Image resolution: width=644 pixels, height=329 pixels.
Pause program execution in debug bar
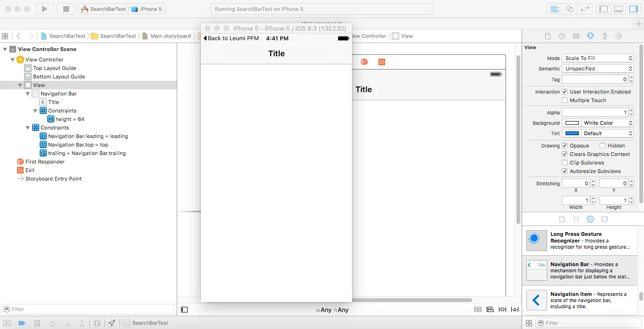tap(37, 323)
